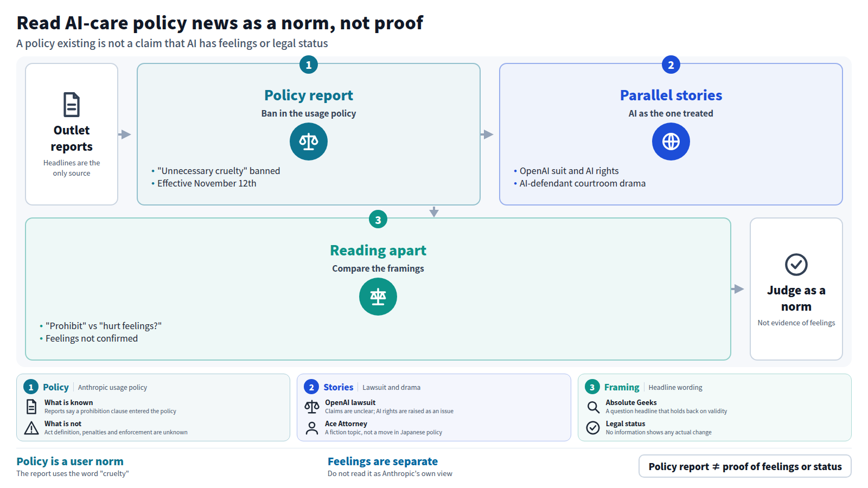Click the balance icon under Reading apart
868x488 pixels.
[378, 297]
